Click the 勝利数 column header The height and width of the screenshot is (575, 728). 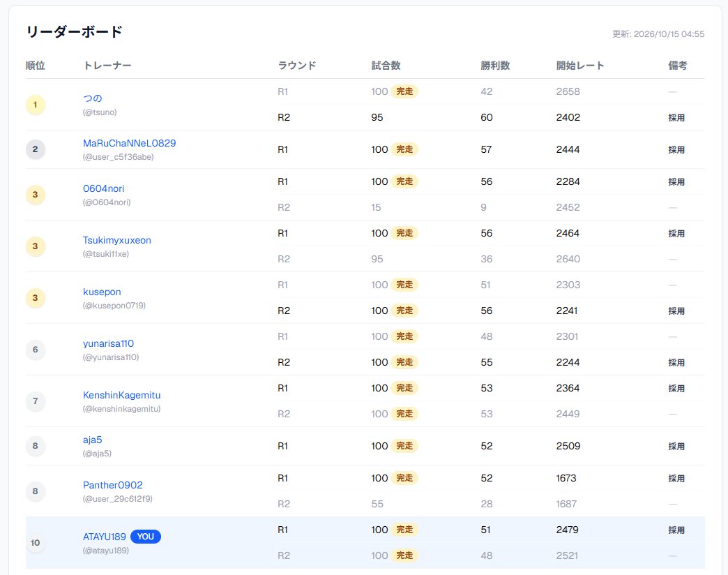pos(495,66)
